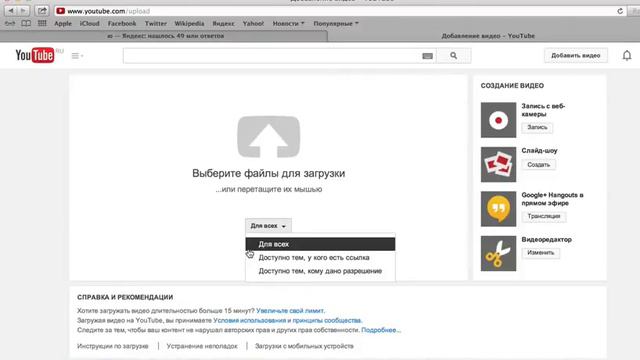Click the on-screen keyboard icon in search
Viewport: 640px width, 360px height.
pos(427,56)
